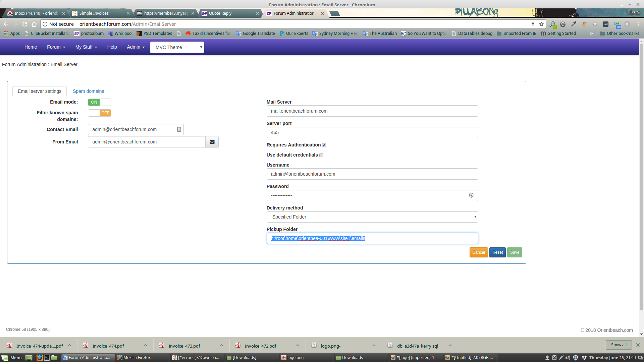Image resolution: width=644 pixels, height=362 pixels.
Task: Open volume control in system tray
Action: (x=568, y=358)
